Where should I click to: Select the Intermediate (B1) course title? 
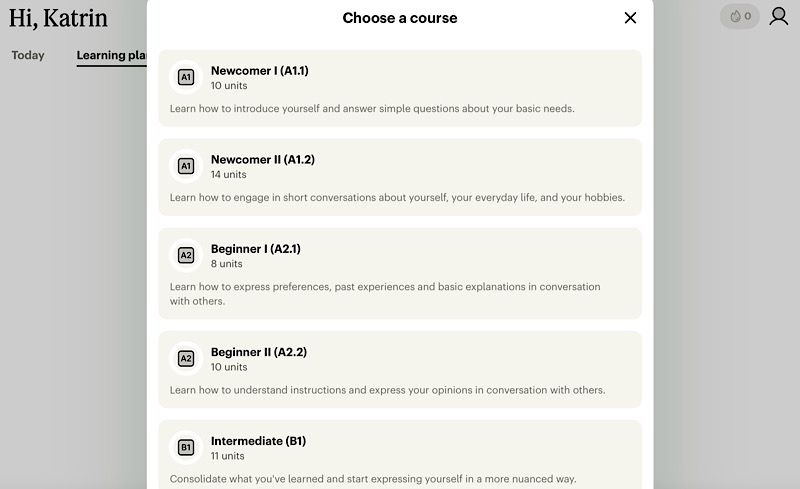(258, 441)
